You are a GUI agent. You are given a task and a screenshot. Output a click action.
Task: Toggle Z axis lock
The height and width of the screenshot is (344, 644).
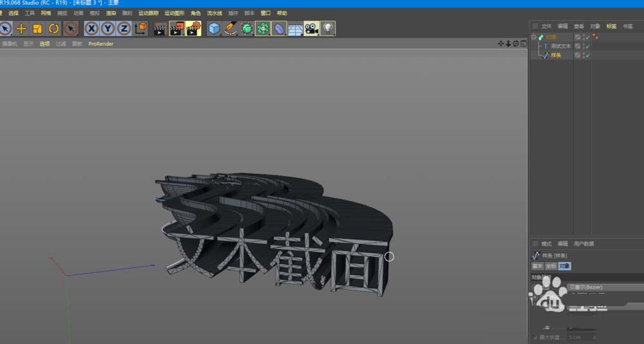click(x=124, y=28)
